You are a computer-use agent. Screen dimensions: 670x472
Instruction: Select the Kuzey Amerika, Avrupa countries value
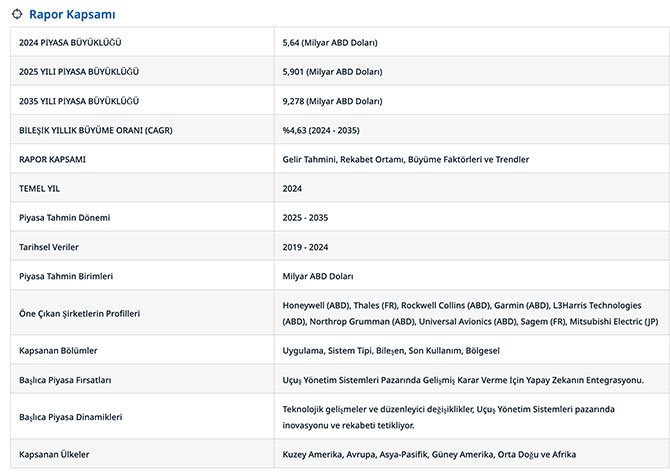pos(429,454)
